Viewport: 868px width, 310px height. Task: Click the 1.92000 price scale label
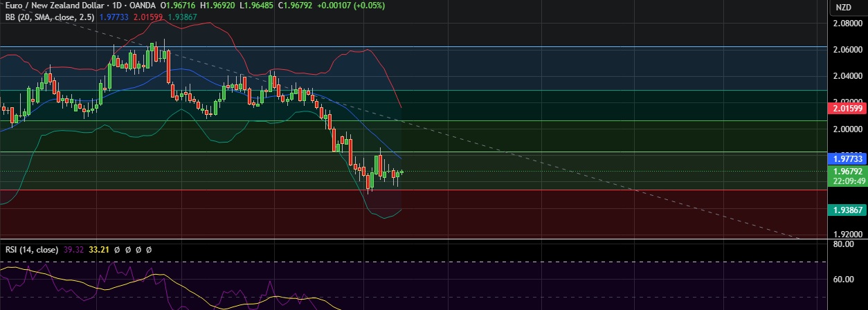(x=847, y=234)
